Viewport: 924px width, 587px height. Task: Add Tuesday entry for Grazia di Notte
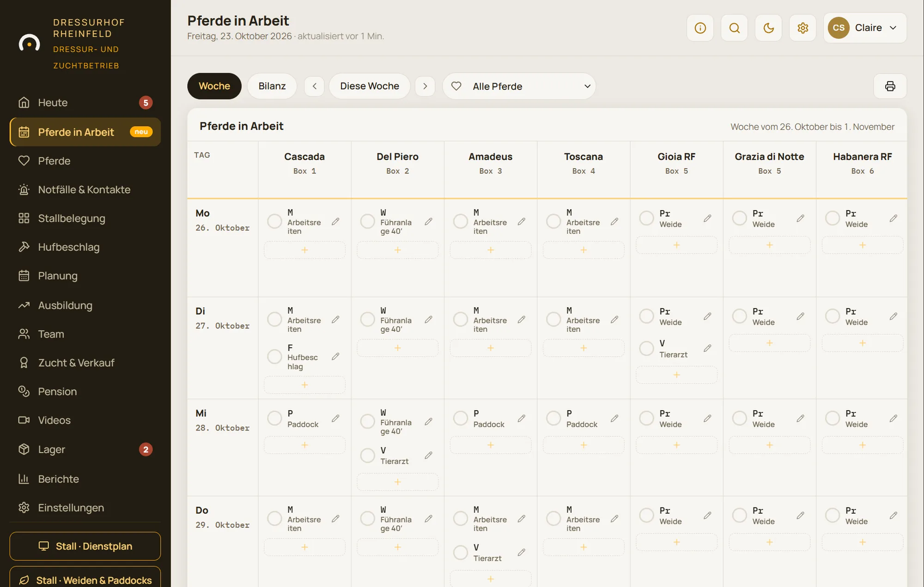pos(769,343)
